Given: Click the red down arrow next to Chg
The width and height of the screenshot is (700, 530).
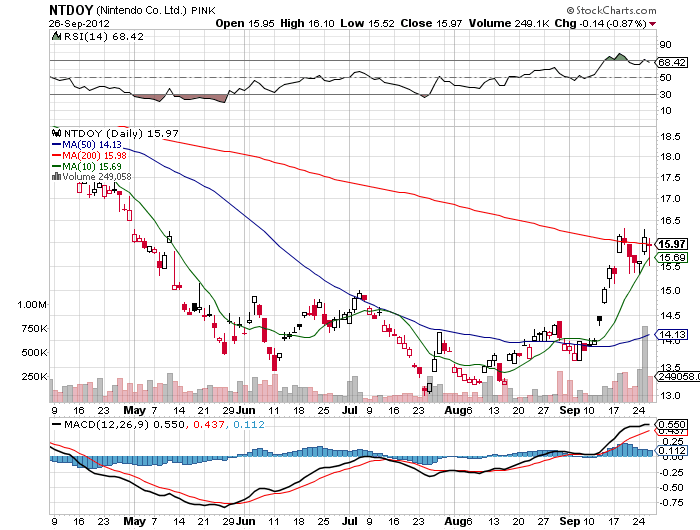Looking at the screenshot, I should coord(653,24).
